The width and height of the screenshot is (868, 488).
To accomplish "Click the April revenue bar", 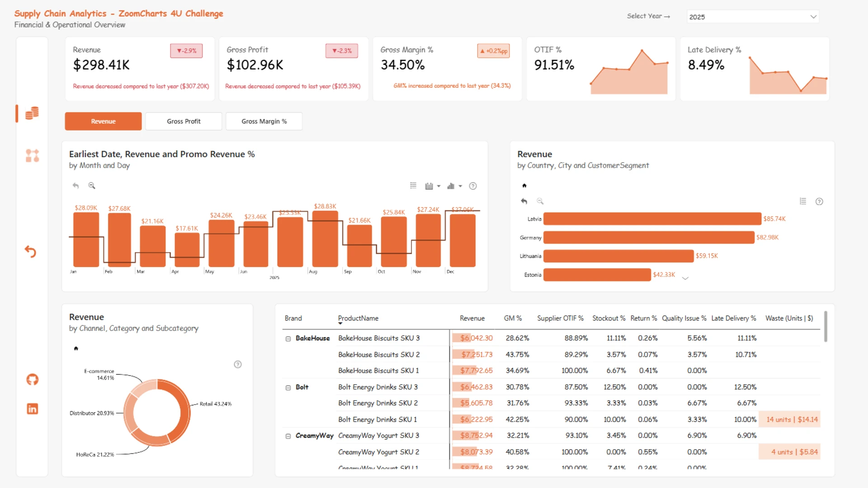I will [187, 250].
